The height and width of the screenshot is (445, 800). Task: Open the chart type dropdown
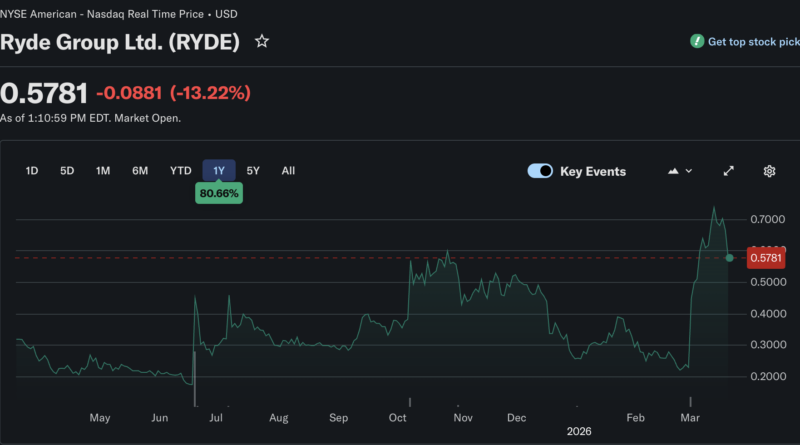pos(679,171)
